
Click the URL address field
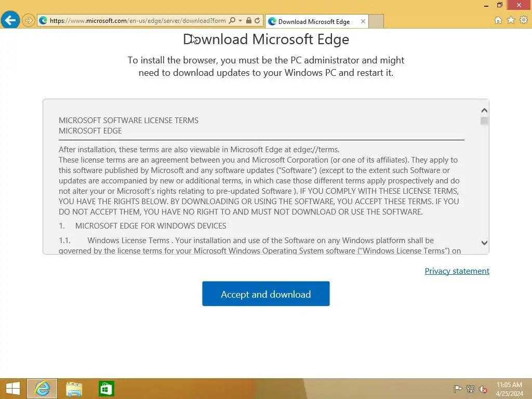[x=138, y=21]
